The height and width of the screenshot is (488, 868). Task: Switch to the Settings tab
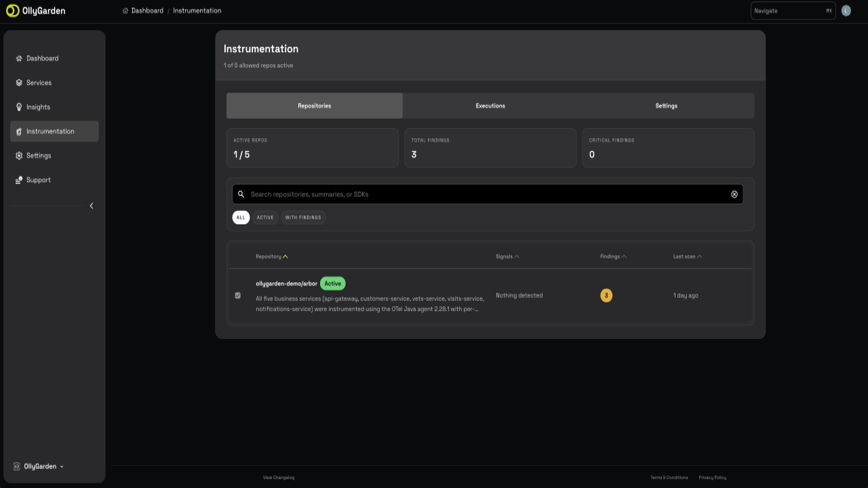point(666,106)
